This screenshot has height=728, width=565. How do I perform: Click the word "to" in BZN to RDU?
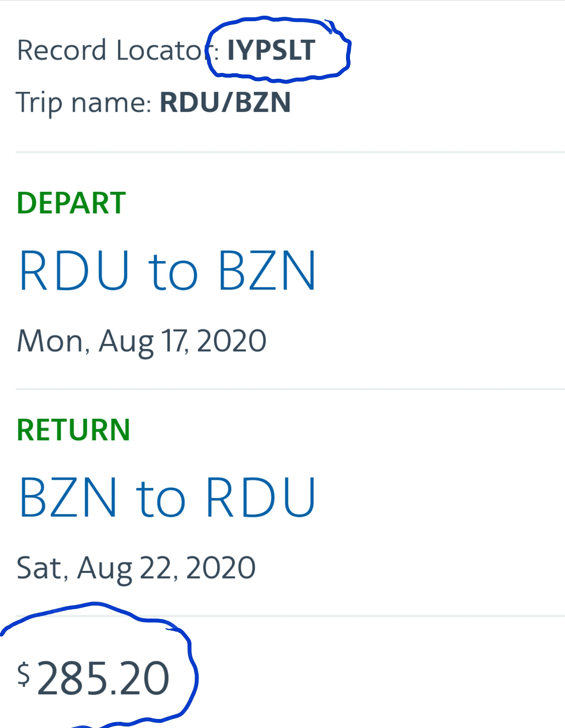point(160,499)
